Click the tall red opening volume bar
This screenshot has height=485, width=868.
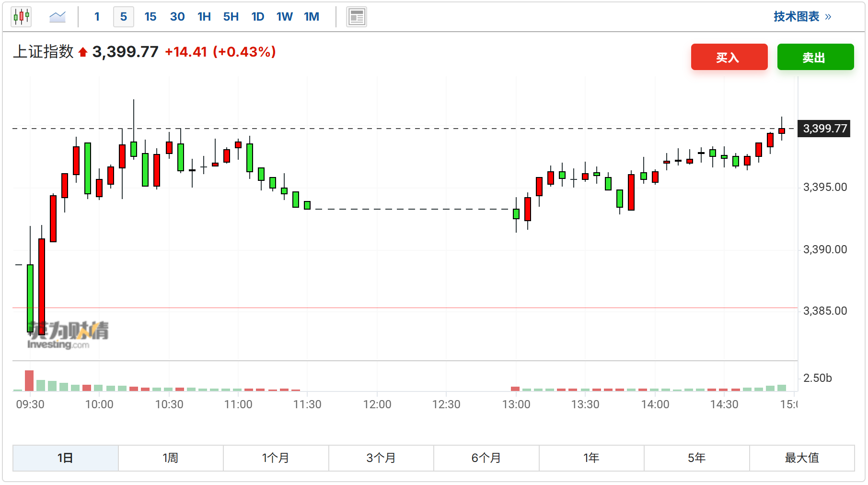pyautogui.click(x=29, y=381)
